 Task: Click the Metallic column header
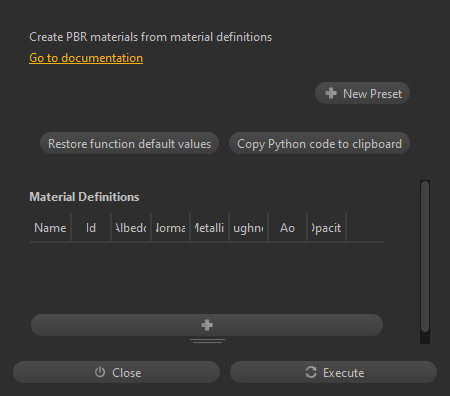[x=209, y=228]
